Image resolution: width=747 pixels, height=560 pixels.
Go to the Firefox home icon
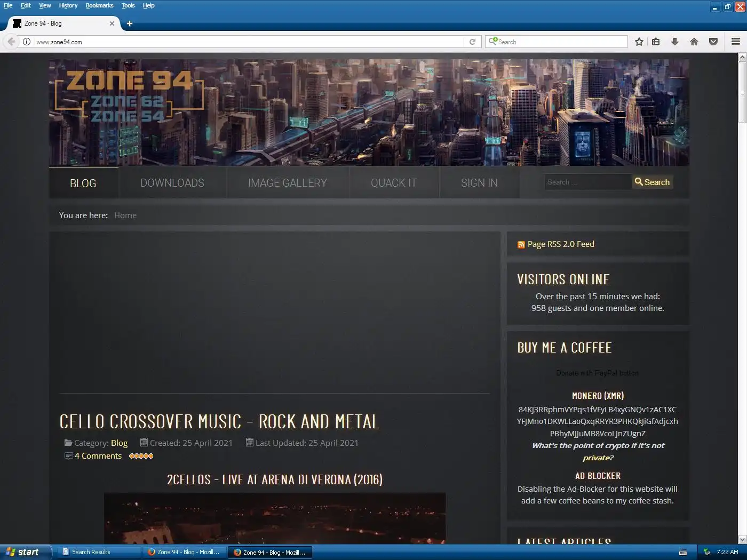(x=694, y=42)
